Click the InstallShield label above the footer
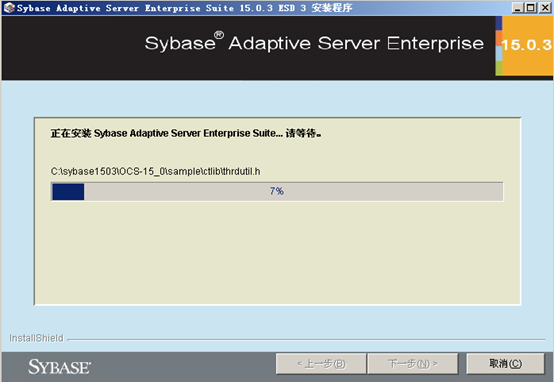Screen dimensions: 554x382 (36, 338)
